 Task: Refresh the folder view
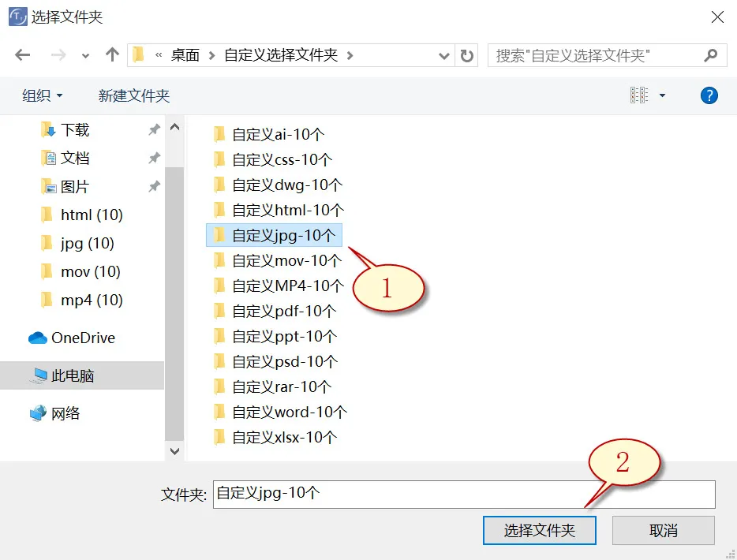467,54
